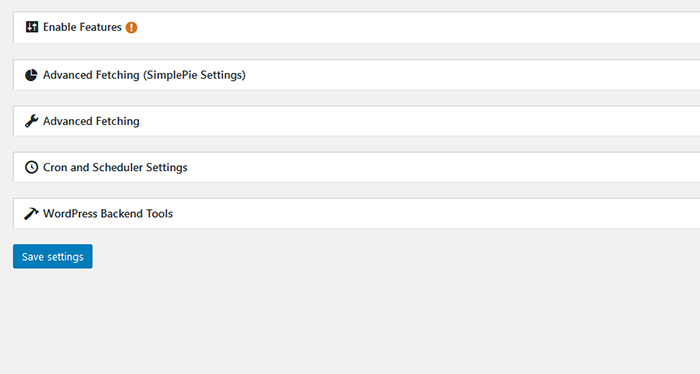Click the pie chart icon for SimplePie Settings

[x=31, y=75]
